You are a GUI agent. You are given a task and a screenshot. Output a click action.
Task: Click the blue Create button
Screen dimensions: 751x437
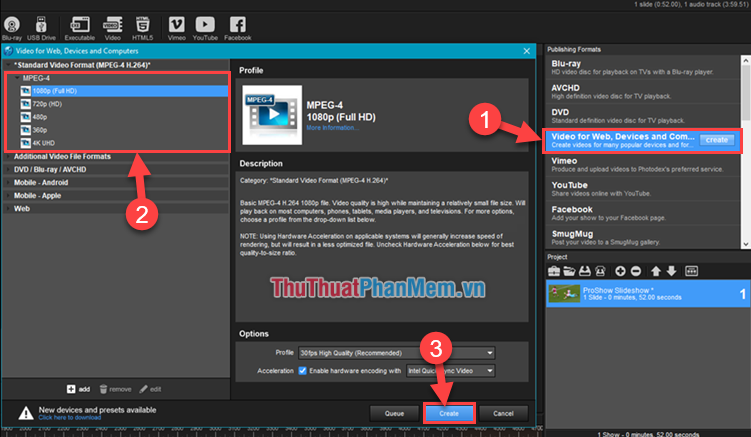[449, 413]
